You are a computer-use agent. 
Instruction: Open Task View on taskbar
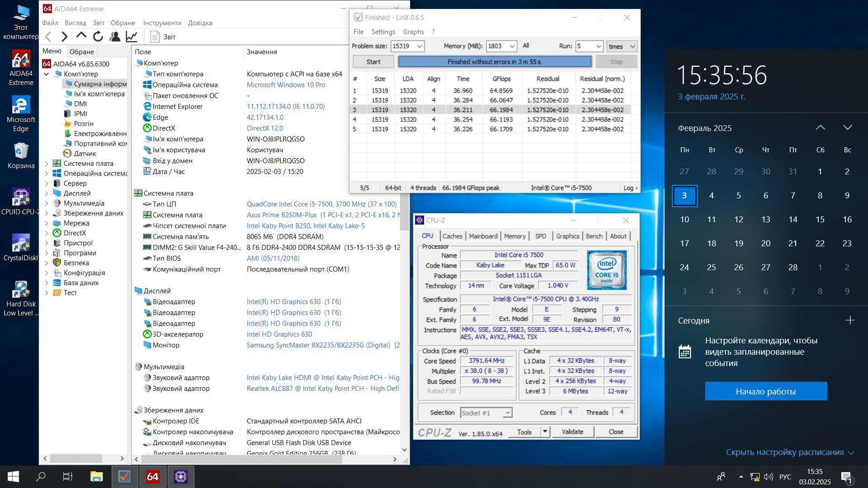(x=68, y=476)
